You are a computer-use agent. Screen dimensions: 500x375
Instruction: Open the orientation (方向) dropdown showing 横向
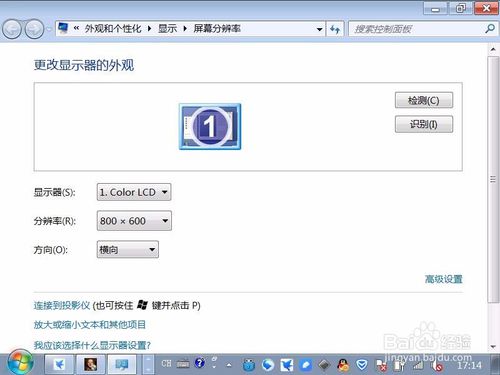[x=128, y=249]
